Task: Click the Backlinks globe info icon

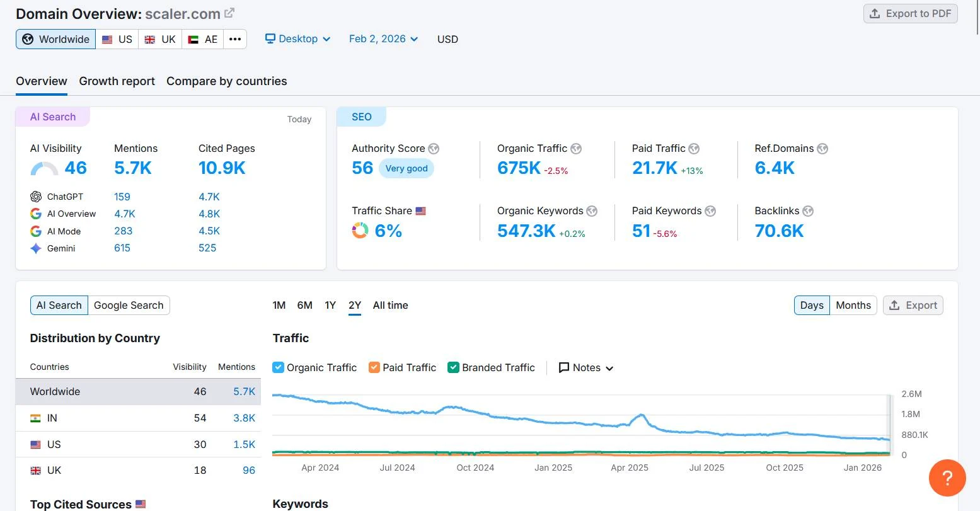Action: coord(808,211)
